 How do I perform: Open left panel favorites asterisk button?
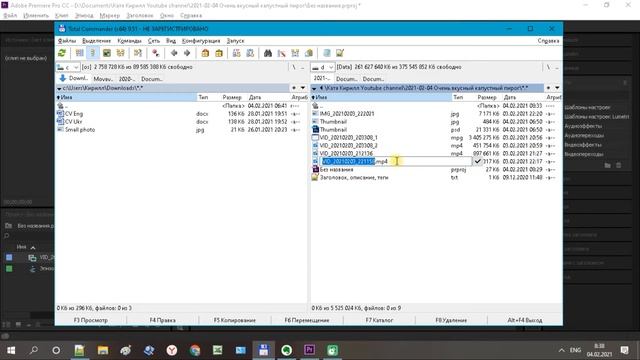coord(294,88)
